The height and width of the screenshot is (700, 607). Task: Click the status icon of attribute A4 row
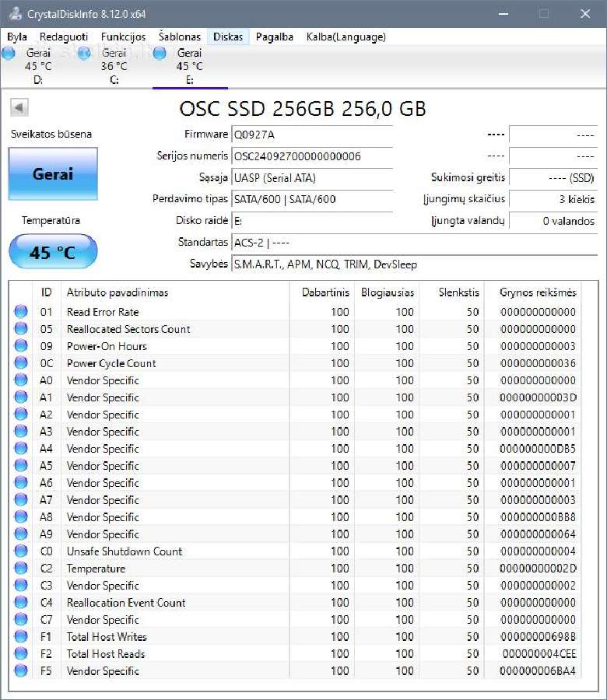coord(21,448)
